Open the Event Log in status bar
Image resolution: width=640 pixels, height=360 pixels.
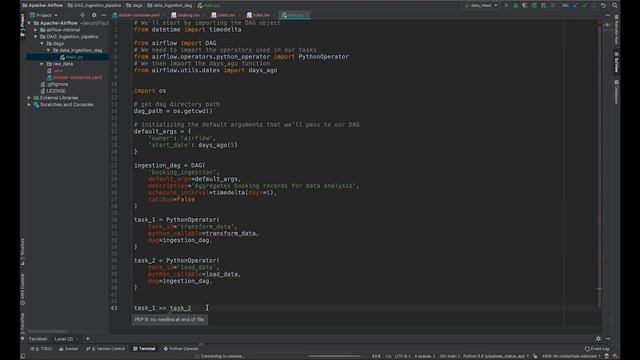tap(597, 349)
